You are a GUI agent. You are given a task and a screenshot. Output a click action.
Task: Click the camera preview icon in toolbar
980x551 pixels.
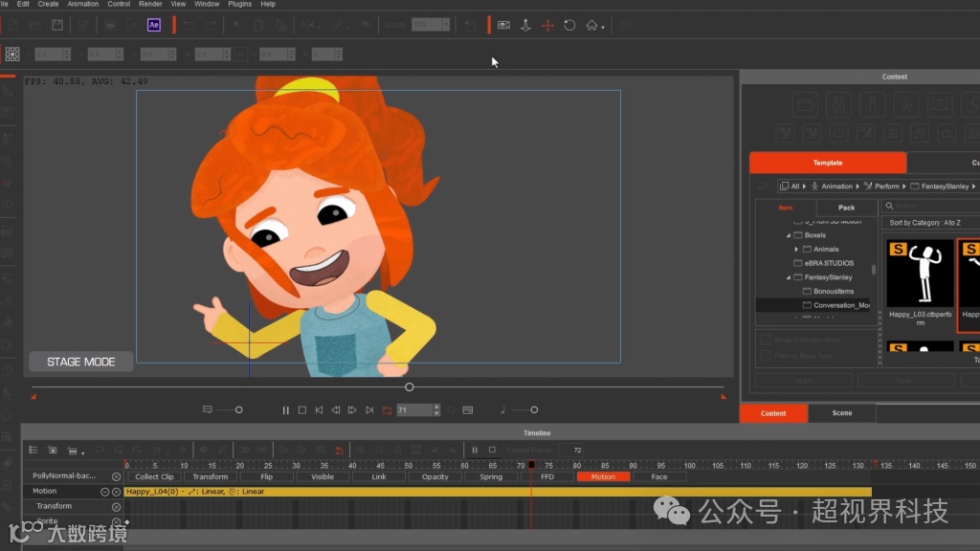(503, 25)
